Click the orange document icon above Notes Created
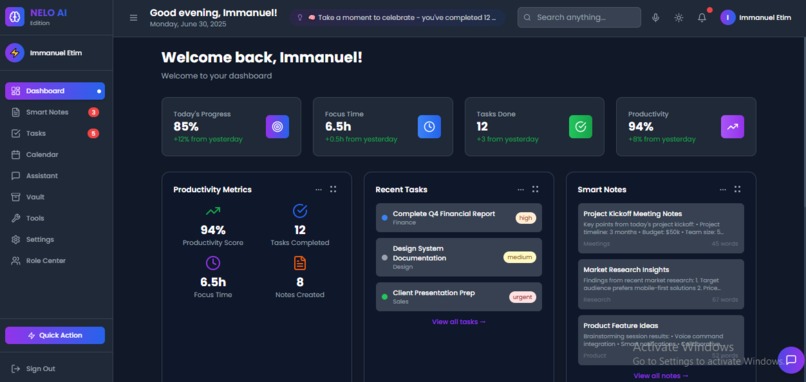 pyautogui.click(x=300, y=263)
